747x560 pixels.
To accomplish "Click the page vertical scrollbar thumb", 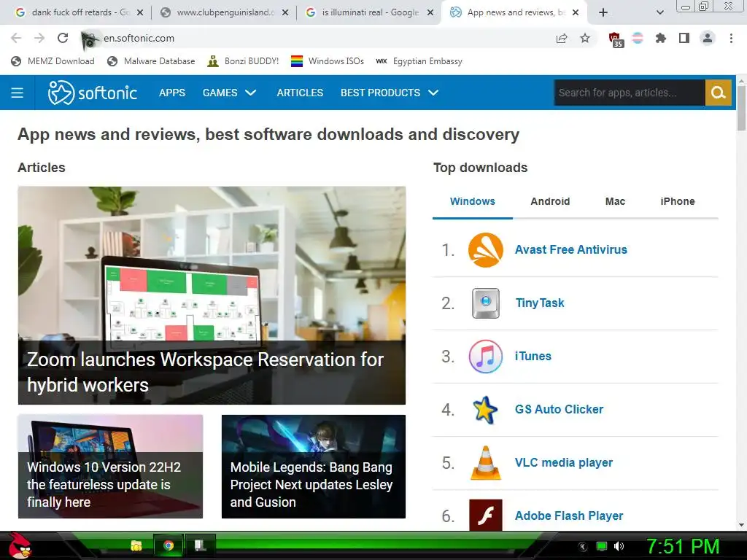I will coord(741,109).
